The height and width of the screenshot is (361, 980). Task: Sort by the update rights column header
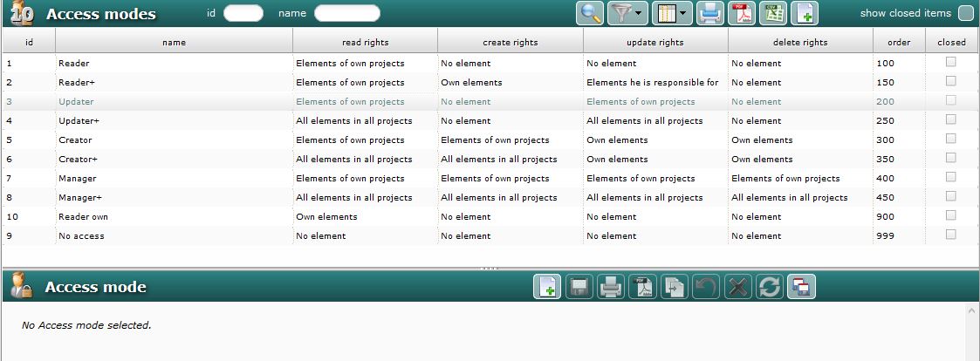[x=655, y=43]
